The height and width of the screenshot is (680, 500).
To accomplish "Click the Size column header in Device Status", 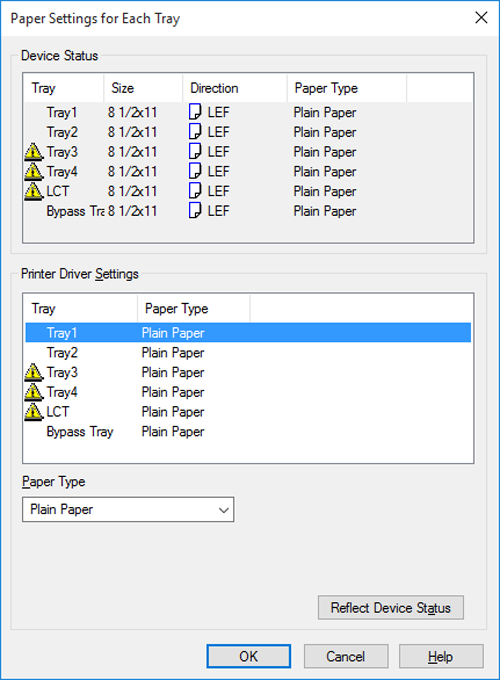I will tap(143, 88).
